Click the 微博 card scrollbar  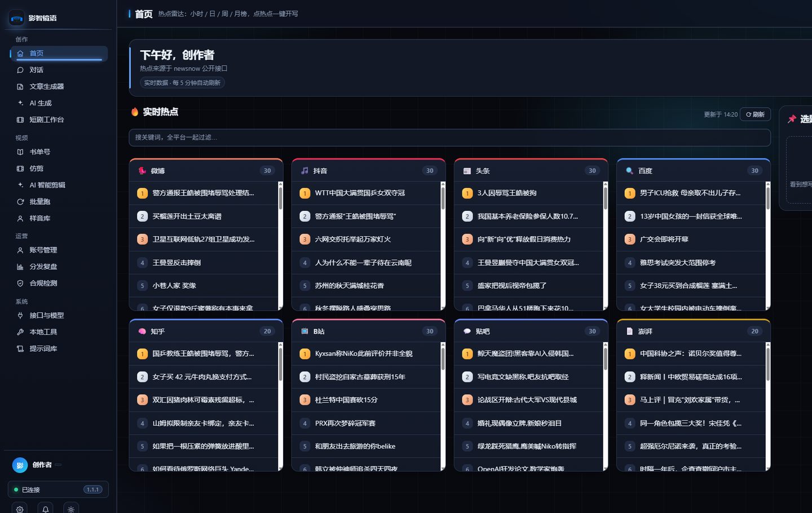(x=280, y=198)
